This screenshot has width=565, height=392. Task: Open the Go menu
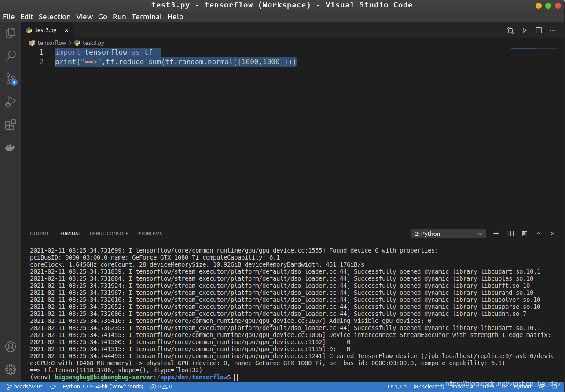tap(103, 17)
